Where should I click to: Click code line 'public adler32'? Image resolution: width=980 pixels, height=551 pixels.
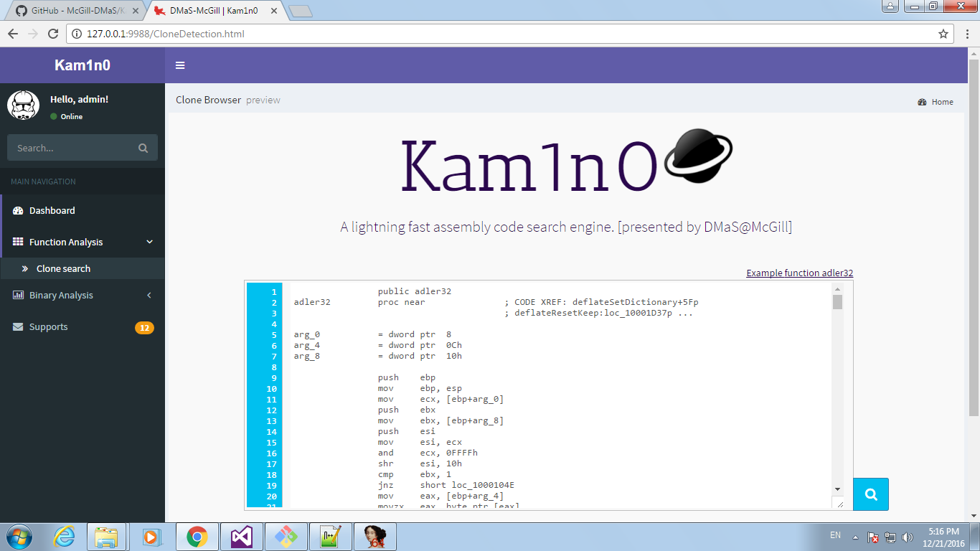click(x=415, y=291)
